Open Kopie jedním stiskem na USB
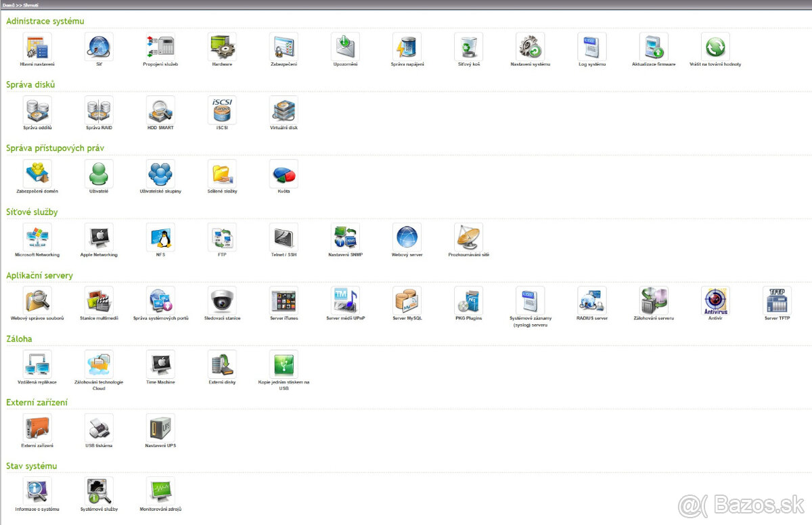This screenshot has height=525, width=812. (x=284, y=365)
